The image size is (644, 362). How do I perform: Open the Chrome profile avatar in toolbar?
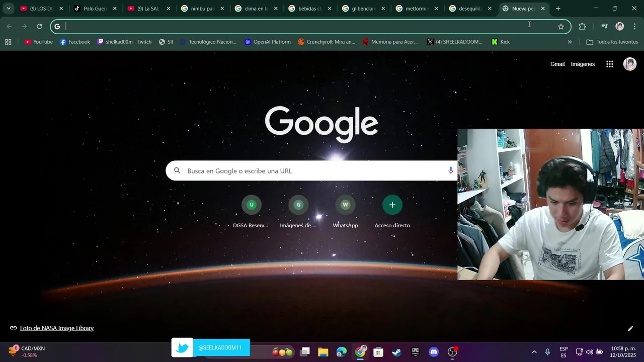pos(620,27)
